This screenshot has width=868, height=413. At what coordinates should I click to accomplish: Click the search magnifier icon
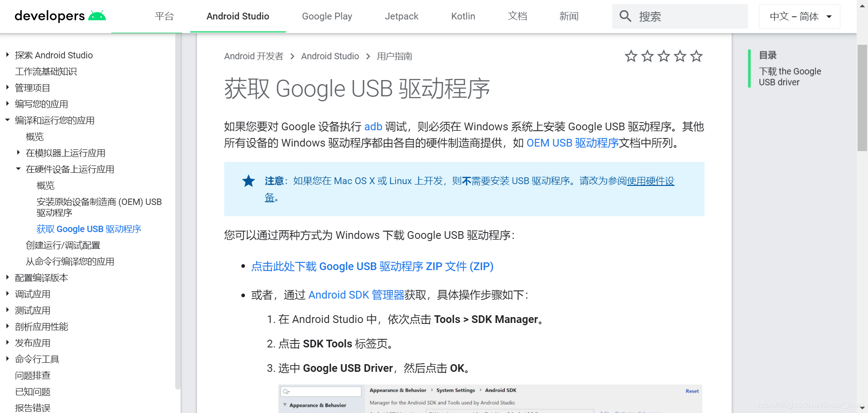[x=625, y=16]
